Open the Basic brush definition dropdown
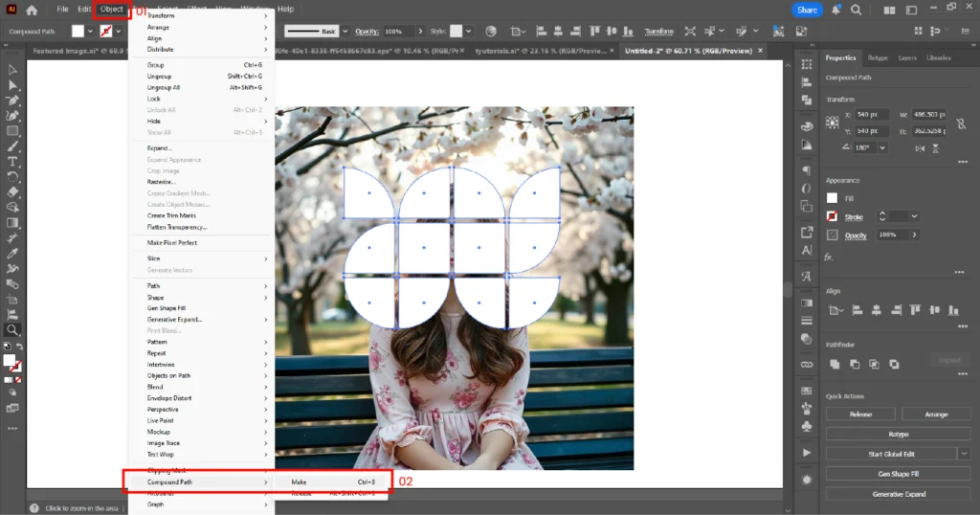 [345, 32]
